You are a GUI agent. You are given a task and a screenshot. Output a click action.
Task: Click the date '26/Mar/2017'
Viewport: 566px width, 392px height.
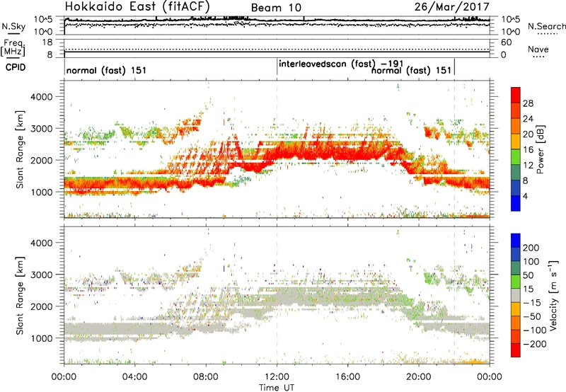click(x=451, y=7)
